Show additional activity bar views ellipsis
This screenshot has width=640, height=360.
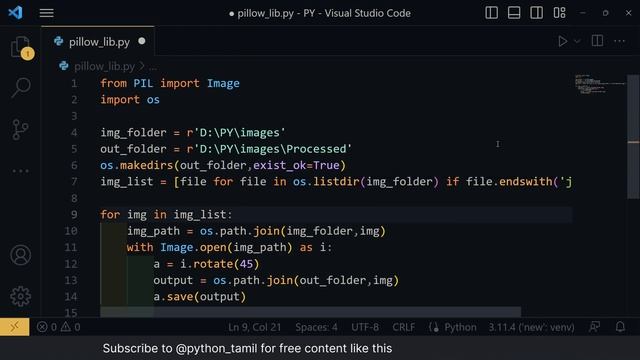pos(20,171)
